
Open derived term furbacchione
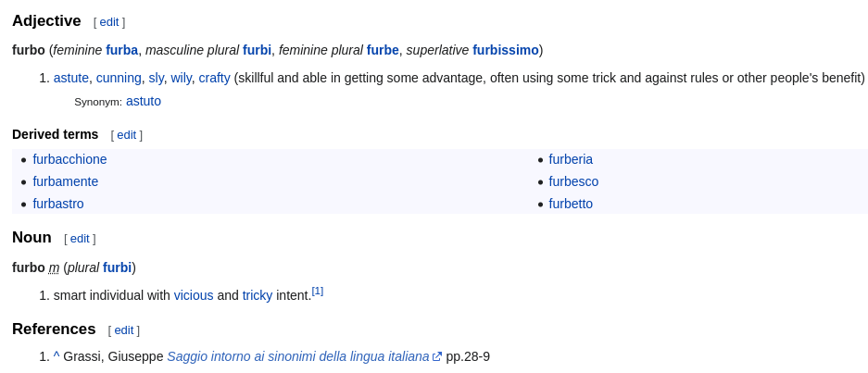point(69,159)
